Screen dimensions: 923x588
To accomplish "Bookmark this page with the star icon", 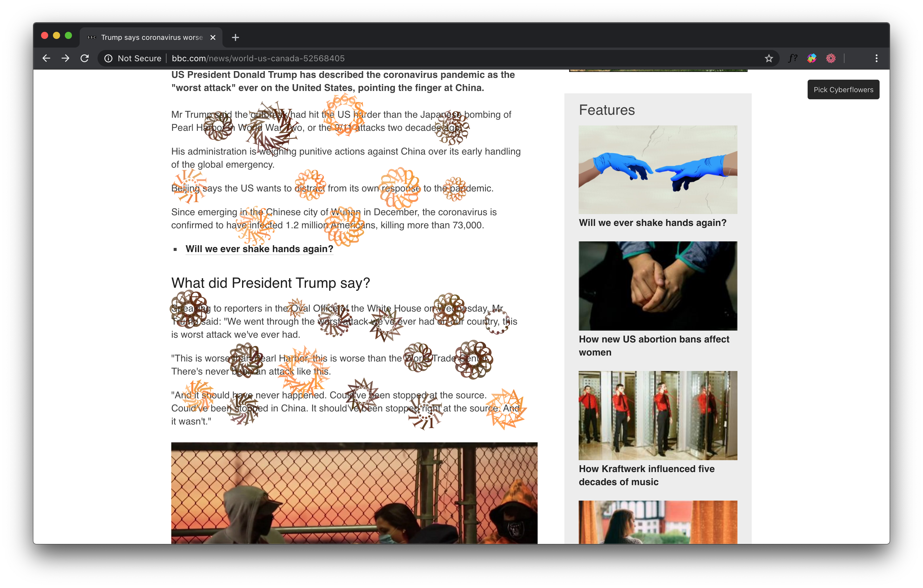I will pyautogui.click(x=769, y=58).
